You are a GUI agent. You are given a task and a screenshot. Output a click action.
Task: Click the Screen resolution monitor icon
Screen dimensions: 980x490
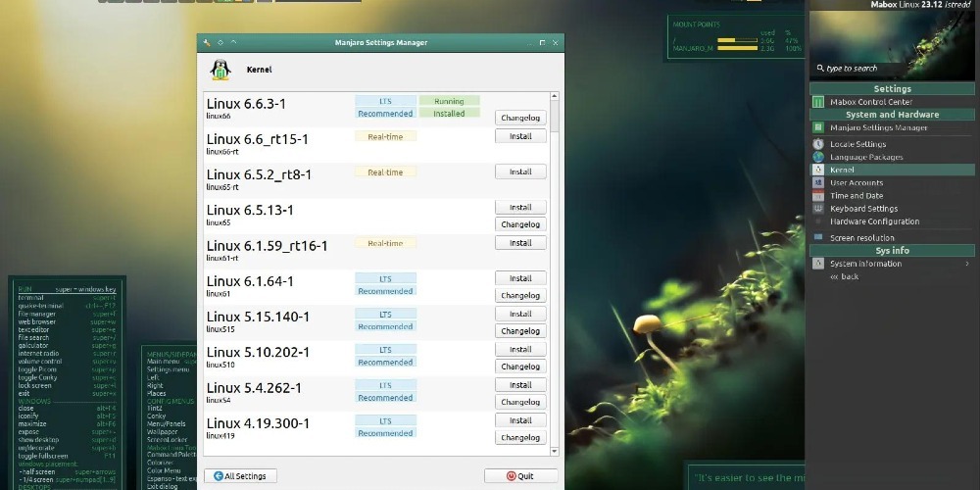[x=818, y=237]
